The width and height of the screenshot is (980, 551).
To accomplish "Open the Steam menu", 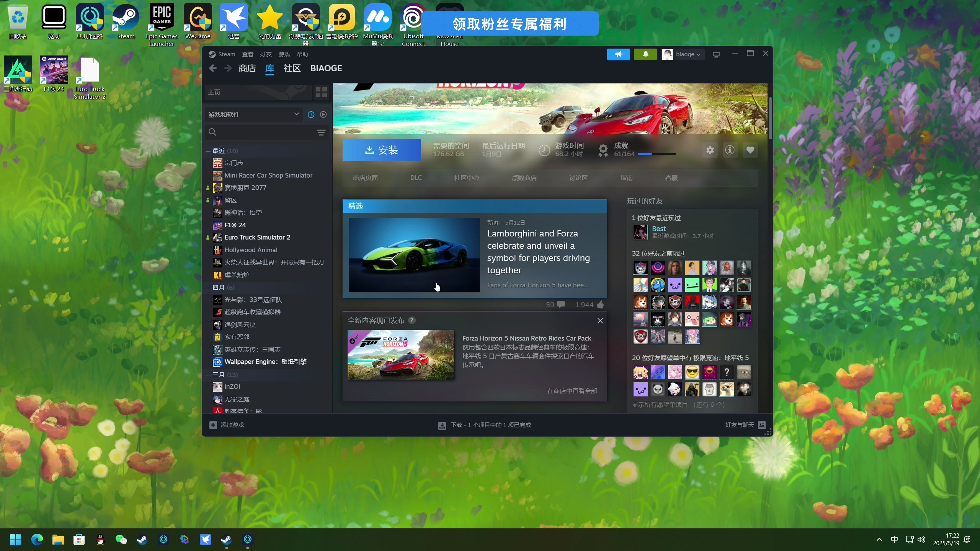I will click(x=227, y=54).
